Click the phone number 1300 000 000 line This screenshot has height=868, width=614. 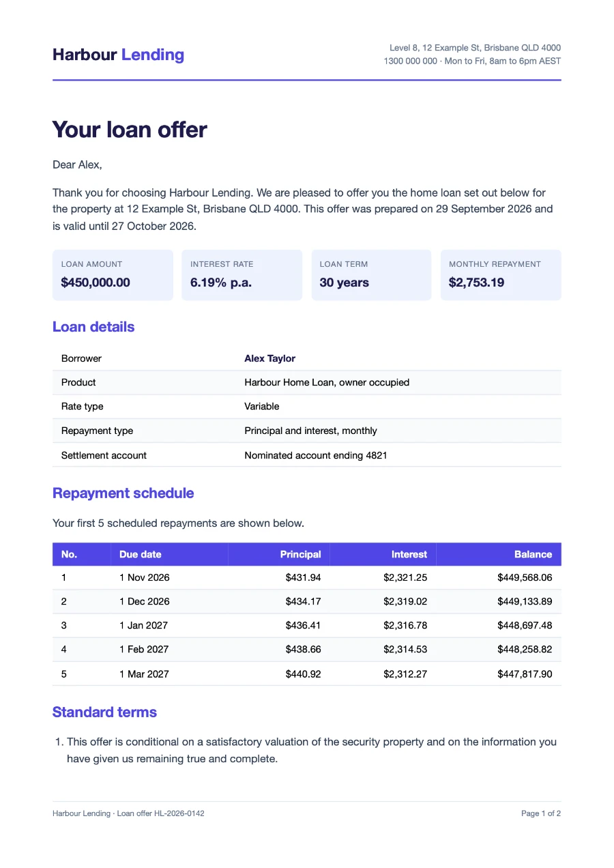pyautogui.click(x=472, y=61)
